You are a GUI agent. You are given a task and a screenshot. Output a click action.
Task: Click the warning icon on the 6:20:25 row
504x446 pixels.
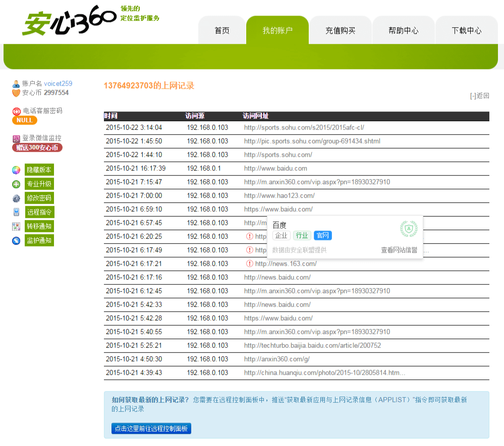(249, 236)
